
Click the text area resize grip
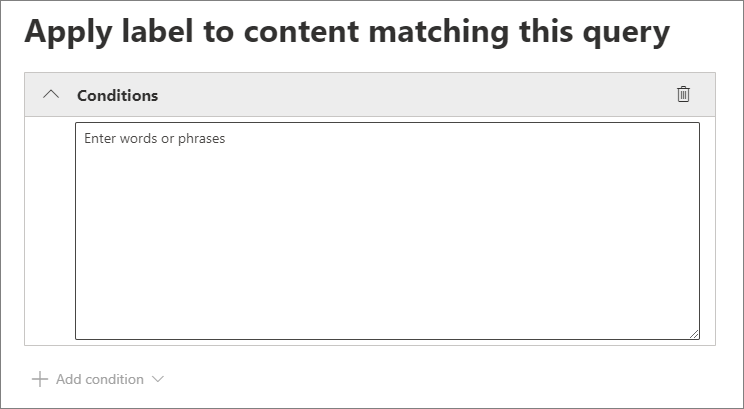click(x=693, y=333)
